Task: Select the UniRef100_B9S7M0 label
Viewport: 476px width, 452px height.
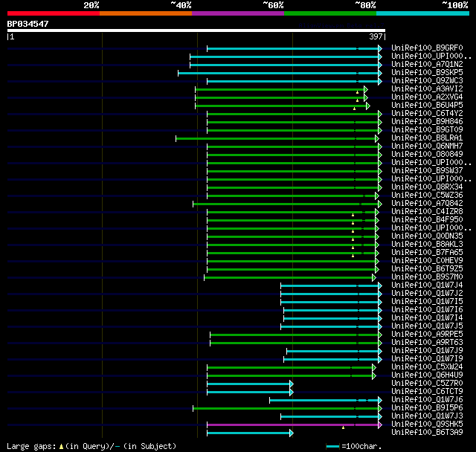Action: (427, 277)
